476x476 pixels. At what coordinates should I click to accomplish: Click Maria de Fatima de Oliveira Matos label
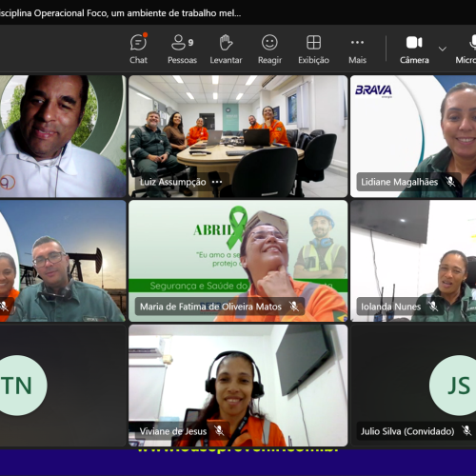[210, 307]
